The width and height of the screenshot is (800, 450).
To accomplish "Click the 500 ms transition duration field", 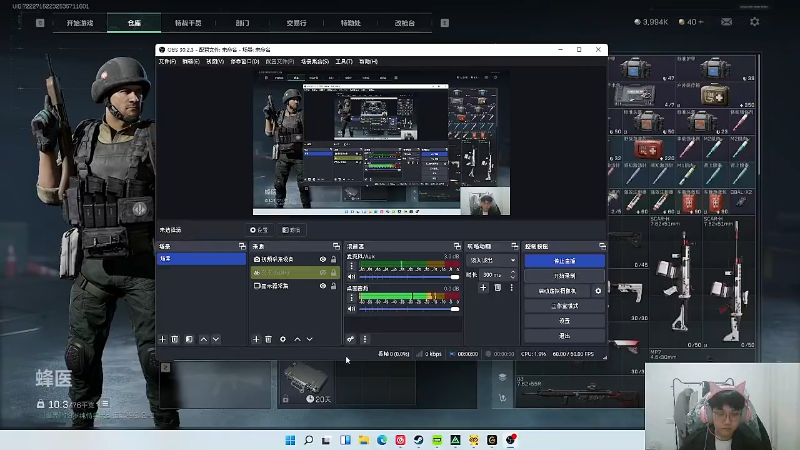I will point(493,275).
